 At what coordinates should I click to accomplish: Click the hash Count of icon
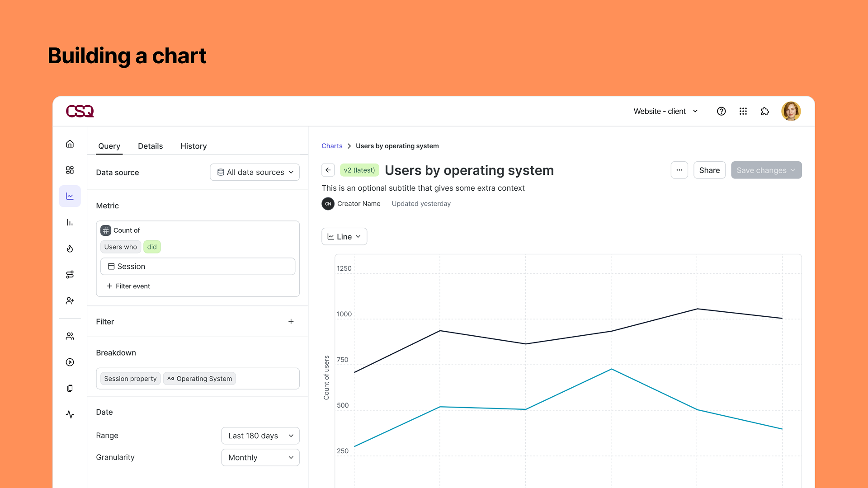pyautogui.click(x=106, y=230)
